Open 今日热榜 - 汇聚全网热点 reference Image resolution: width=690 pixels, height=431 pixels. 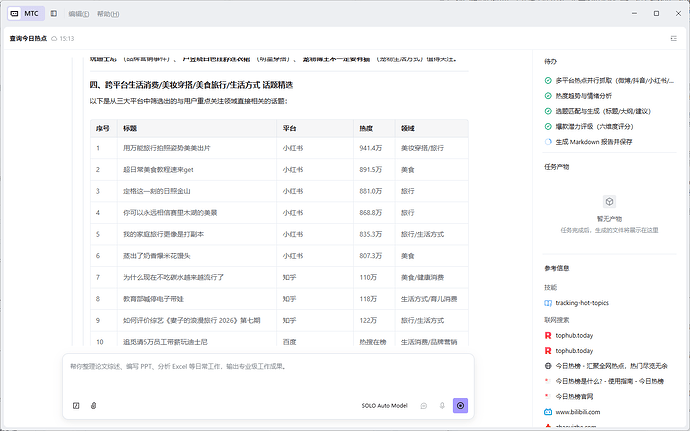[x=611, y=366]
